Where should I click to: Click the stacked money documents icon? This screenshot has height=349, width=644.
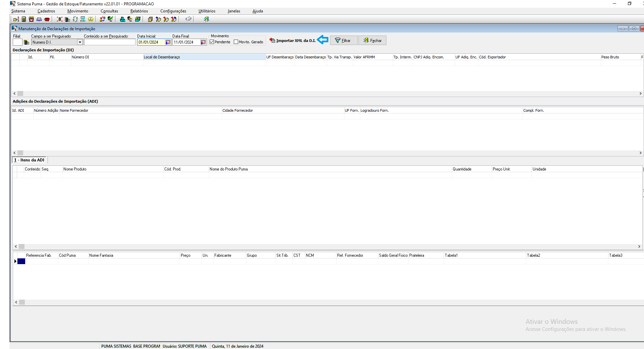(150, 19)
